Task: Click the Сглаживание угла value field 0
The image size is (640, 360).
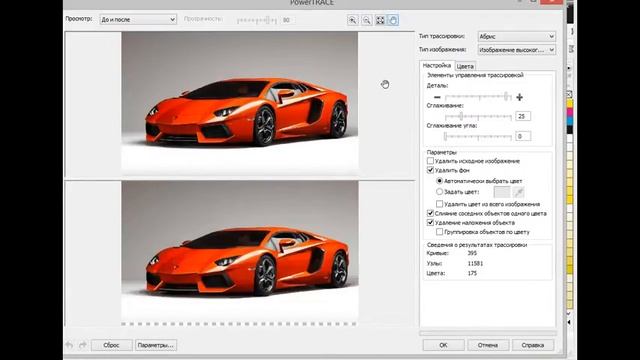Action: tap(523, 136)
